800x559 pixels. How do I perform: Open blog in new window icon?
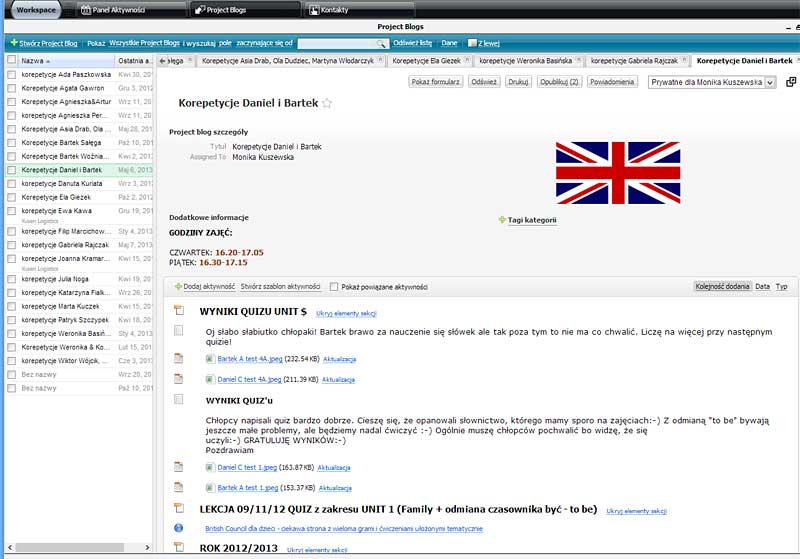coord(791,82)
